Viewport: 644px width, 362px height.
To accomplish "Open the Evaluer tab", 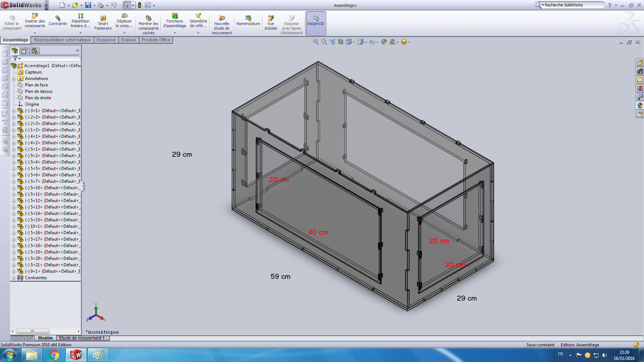I will pyautogui.click(x=129, y=40).
